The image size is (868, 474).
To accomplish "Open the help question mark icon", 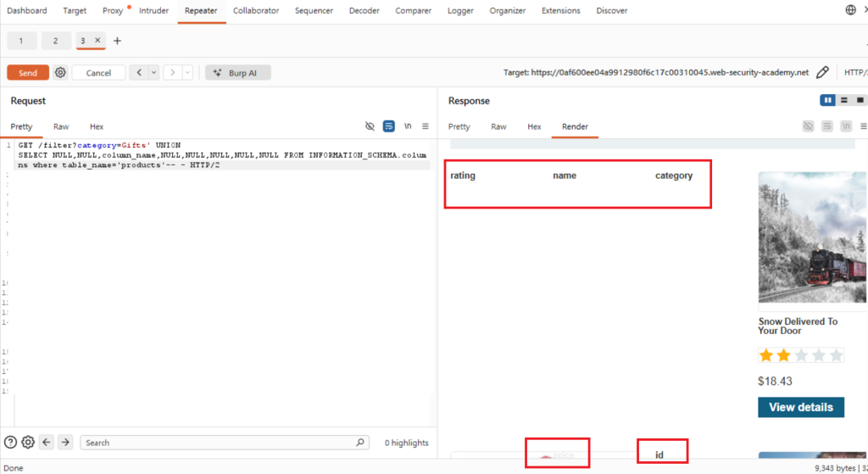I will click(x=10, y=442).
